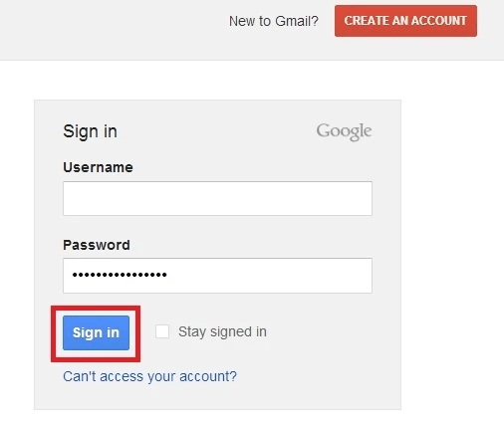
Task: Click the red CREATE AN ACCOUNT button
Action: tap(405, 21)
